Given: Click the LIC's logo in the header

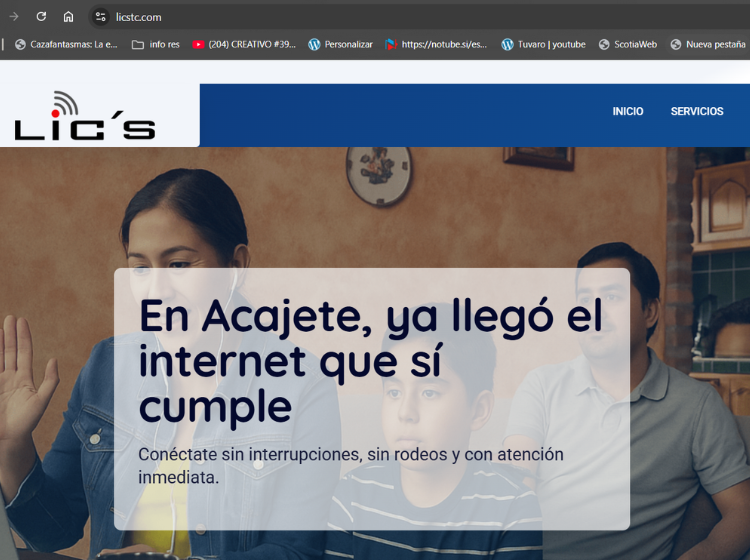Looking at the screenshot, I should tap(85, 116).
